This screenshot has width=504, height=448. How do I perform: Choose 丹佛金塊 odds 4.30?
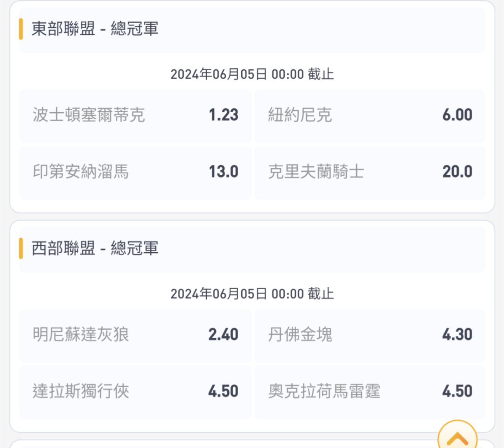point(370,336)
